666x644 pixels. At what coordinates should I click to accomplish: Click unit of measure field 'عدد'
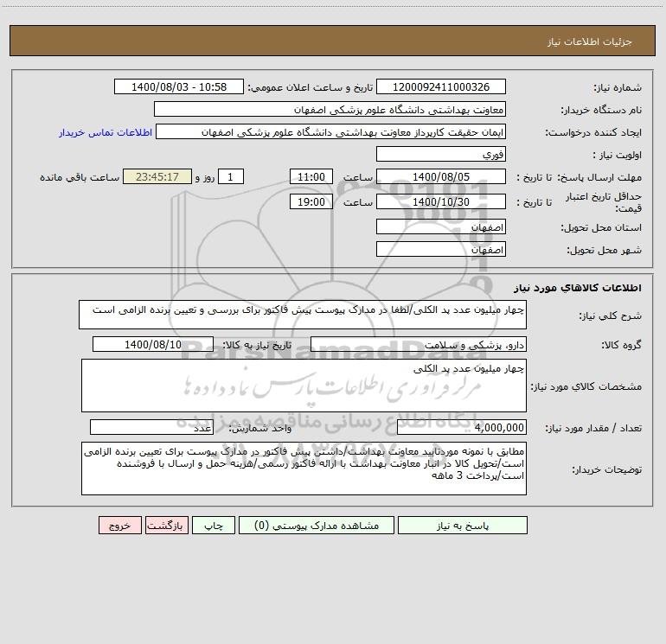151,427
